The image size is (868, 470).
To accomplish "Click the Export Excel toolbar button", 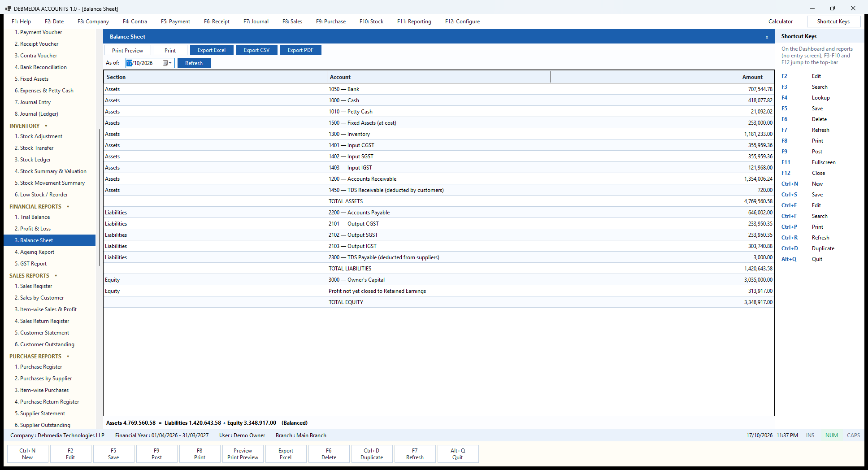I will 212,50.
